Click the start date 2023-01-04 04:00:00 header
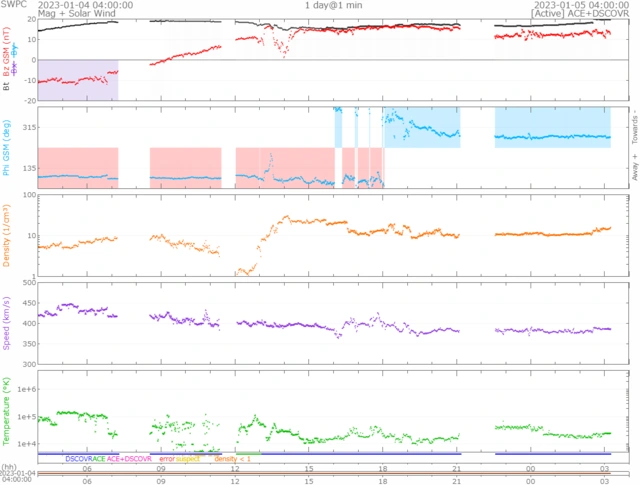Screen dimensions: 640x485 [85, 5]
